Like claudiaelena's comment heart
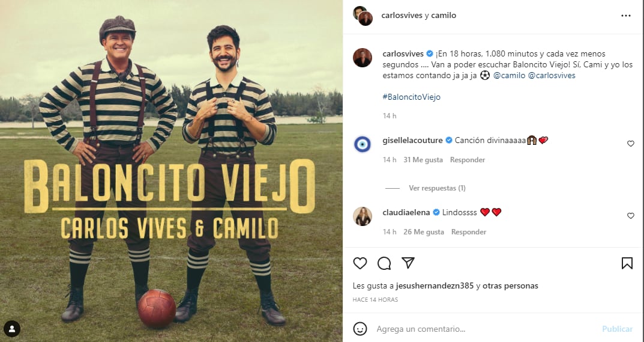644x342 pixels. click(x=630, y=216)
